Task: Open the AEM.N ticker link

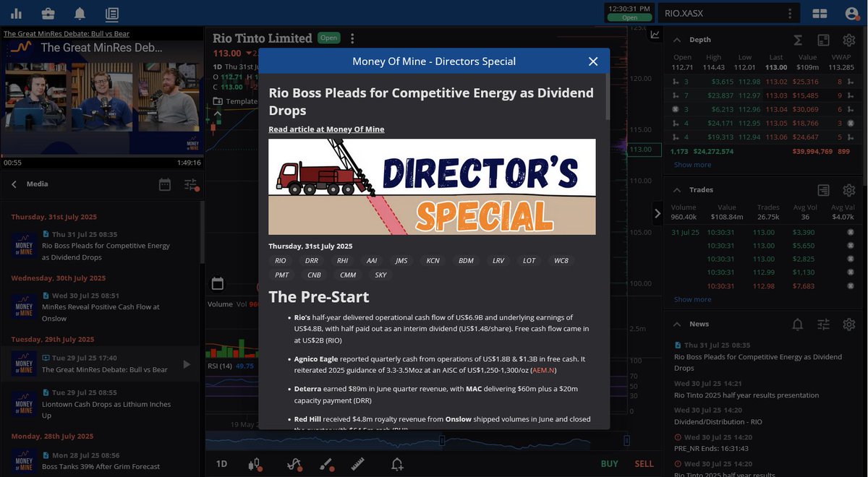Action: (543, 370)
